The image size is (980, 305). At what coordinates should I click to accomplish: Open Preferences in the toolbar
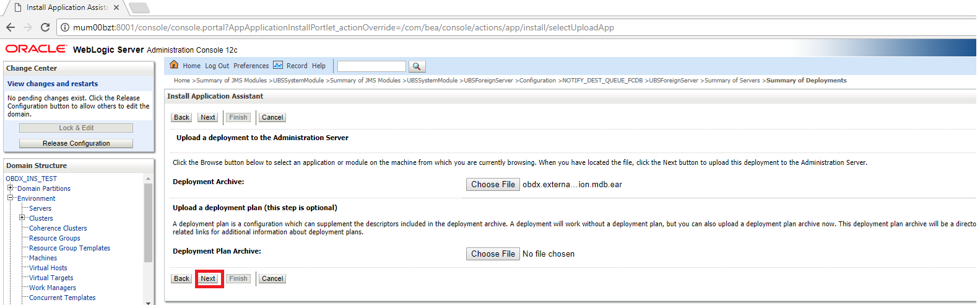pos(251,66)
